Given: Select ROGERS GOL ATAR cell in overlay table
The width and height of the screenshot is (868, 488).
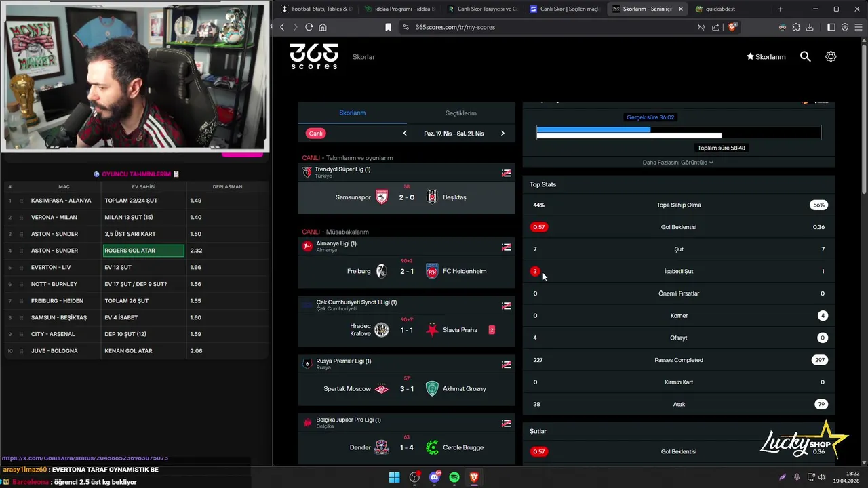Looking at the screenshot, I should click(x=144, y=251).
